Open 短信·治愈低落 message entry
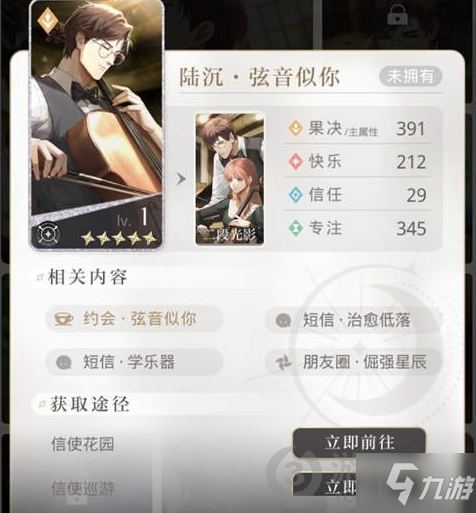 354,320
